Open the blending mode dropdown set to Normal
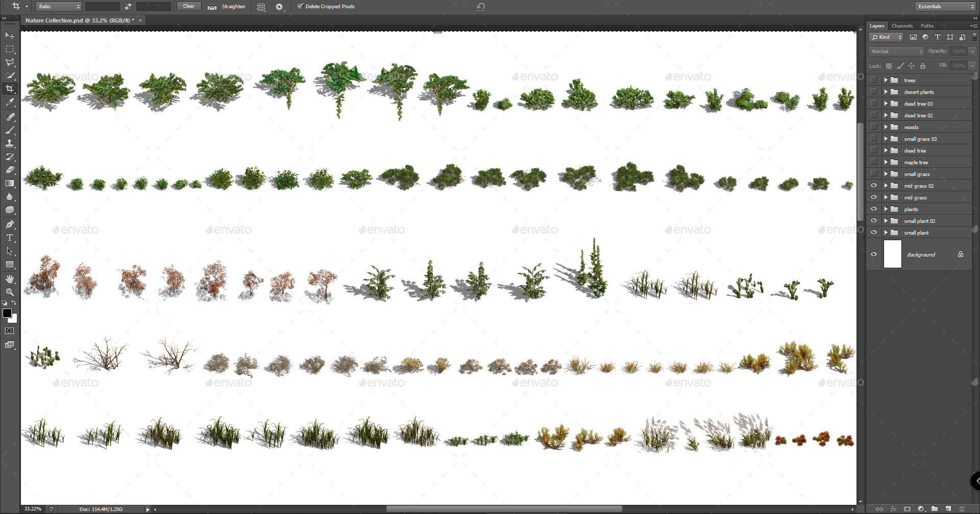Viewport: 980px width, 514px height. [x=896, y=51]
